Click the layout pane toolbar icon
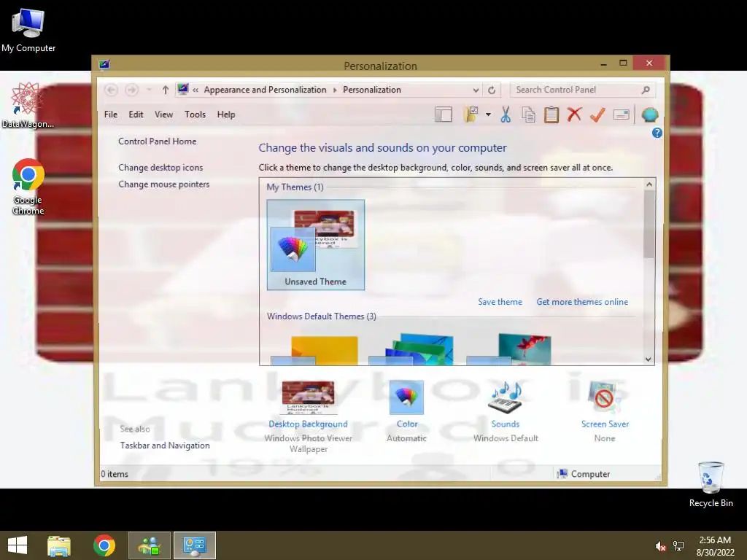747x560 pixels. [443, 114]
